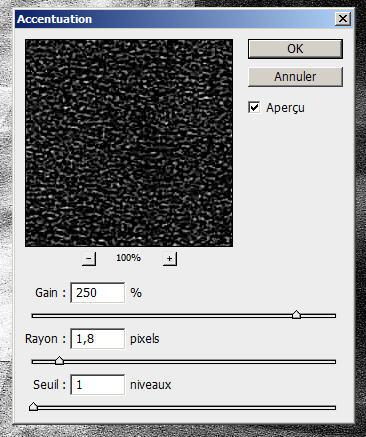Image resolution: width=366 pixels, height=437 pixels.
Task: Click the Rayon slider handle
Action: (59, 360)
